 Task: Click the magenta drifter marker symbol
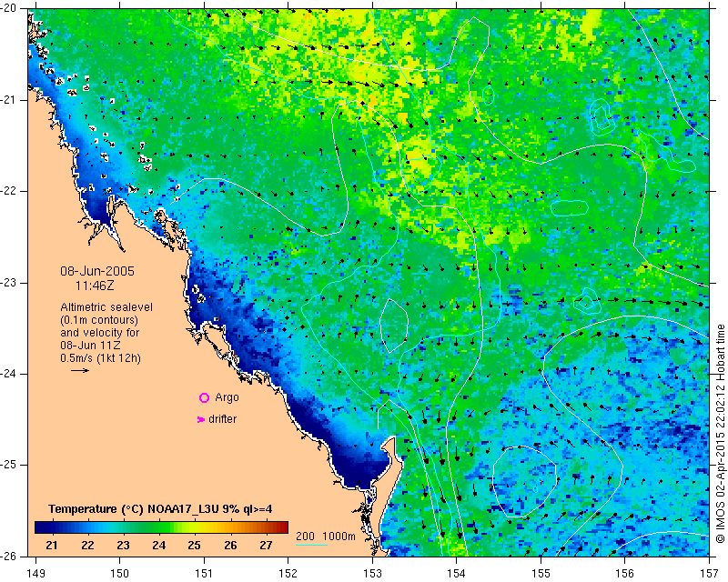(201, 419)
